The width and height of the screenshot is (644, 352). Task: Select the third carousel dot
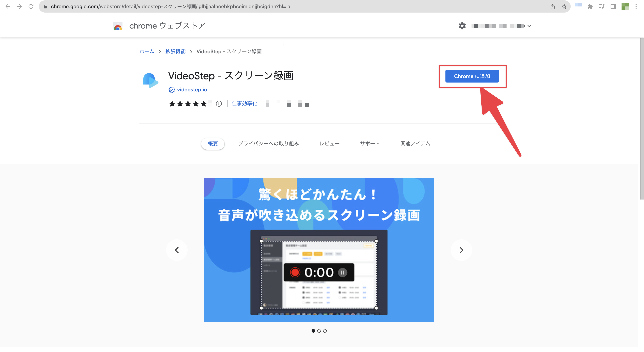[325, 331]
